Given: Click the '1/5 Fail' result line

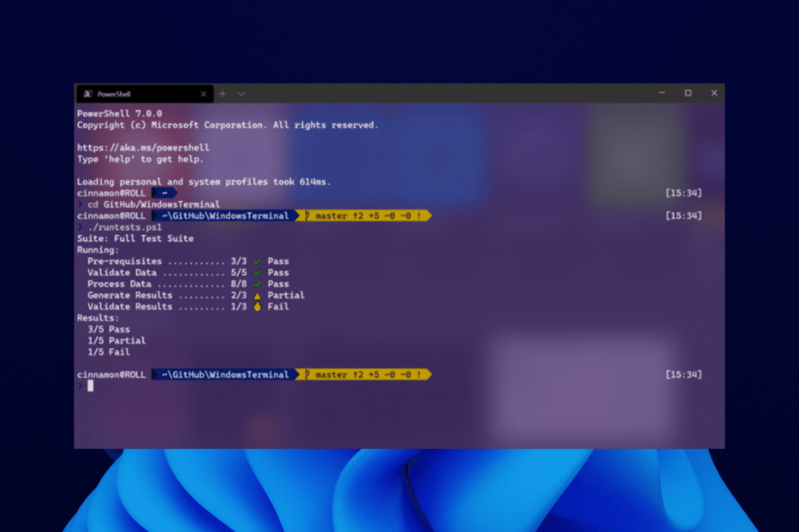Looking at the screenshot, I should (108, 353).
